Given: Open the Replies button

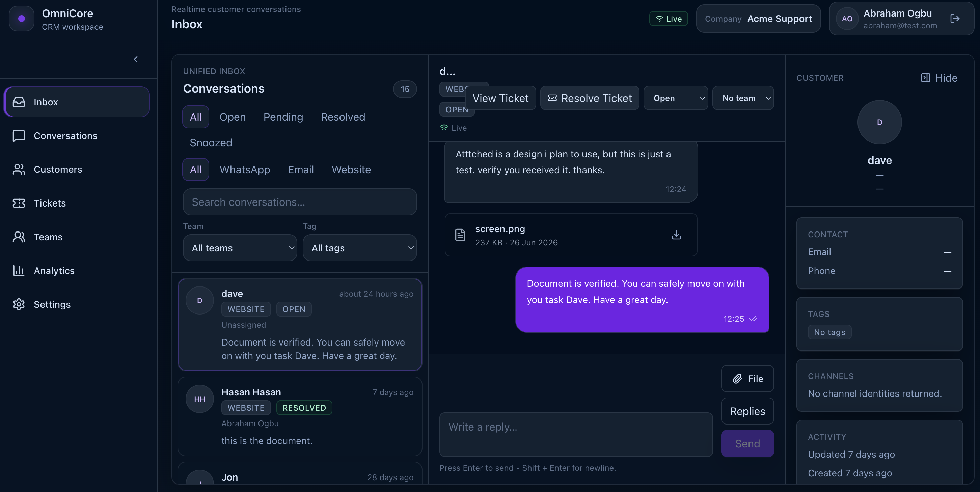Looking at the screenshot, I should [x=747, y=411].
